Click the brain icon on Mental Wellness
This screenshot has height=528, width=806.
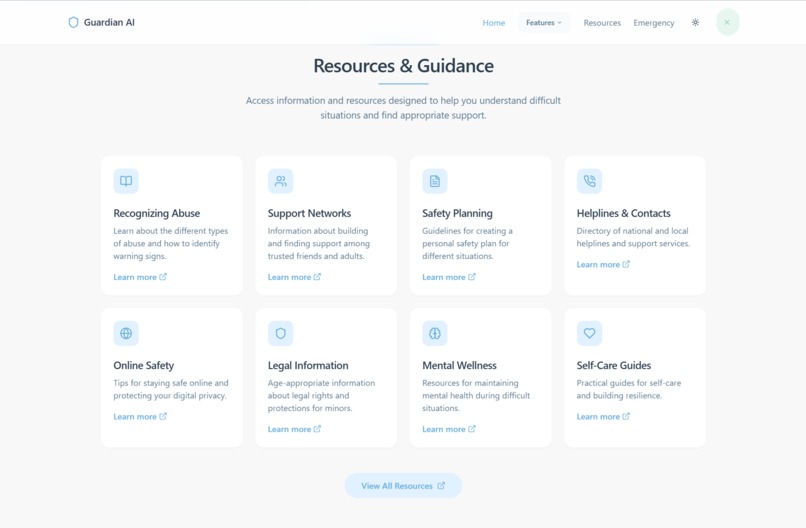tap(435, 333)
